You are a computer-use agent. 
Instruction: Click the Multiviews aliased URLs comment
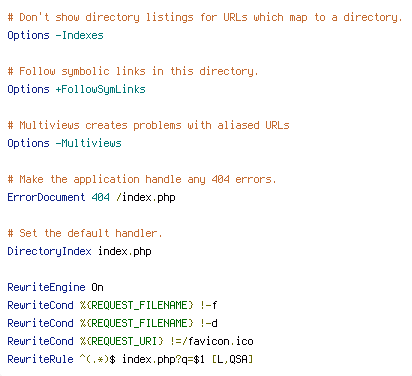(x=148, y=125)
